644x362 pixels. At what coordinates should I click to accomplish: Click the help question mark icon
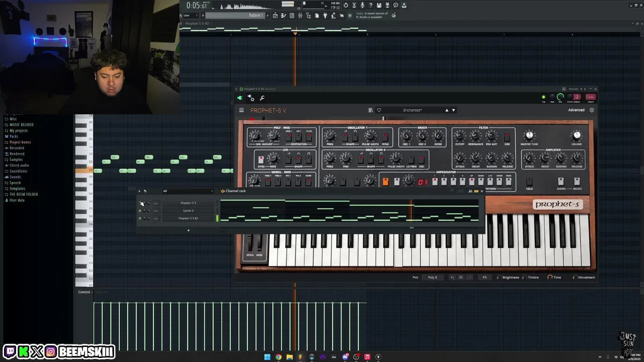[371, 5]
